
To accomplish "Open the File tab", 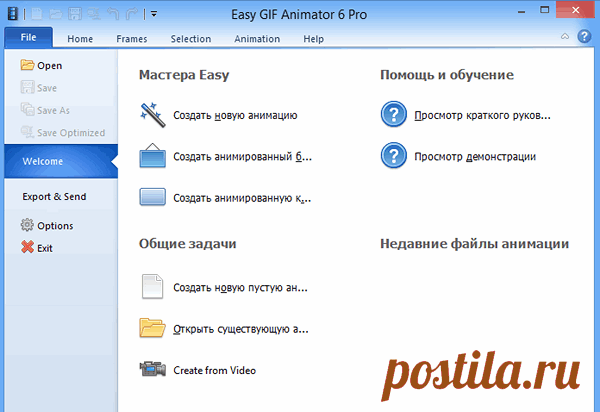I will (29, 37).
